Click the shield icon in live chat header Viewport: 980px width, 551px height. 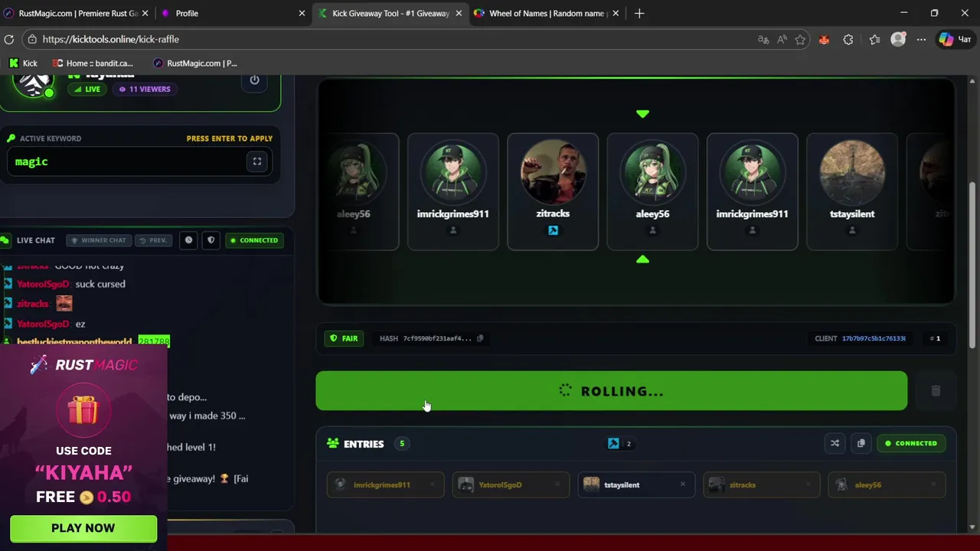pyautogui.click(x=211, y=240)
